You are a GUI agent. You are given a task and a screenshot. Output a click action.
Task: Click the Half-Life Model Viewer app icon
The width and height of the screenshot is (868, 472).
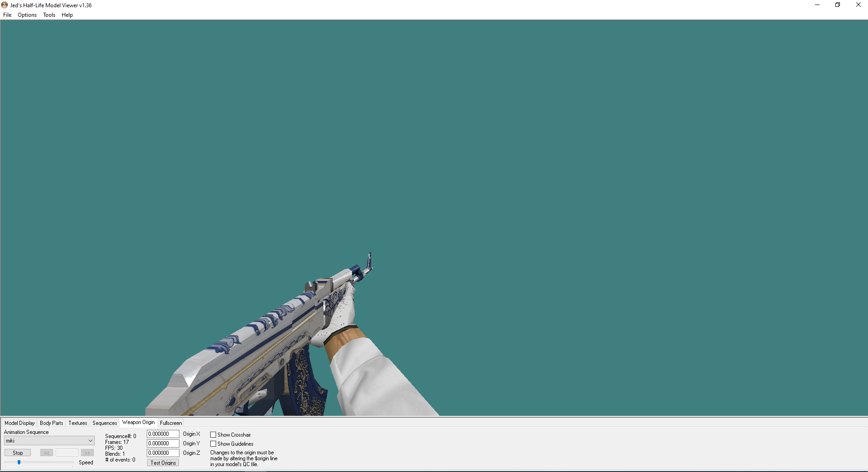click(5, 5)
